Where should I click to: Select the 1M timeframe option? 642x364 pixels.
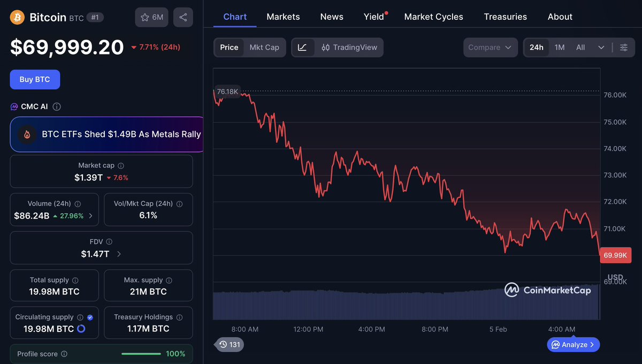pos(559,47)
